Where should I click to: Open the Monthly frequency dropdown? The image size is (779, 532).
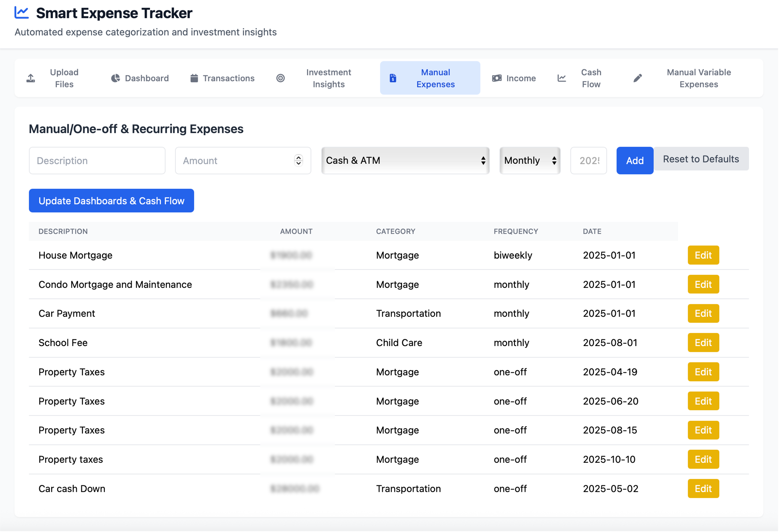click(530, 160)
